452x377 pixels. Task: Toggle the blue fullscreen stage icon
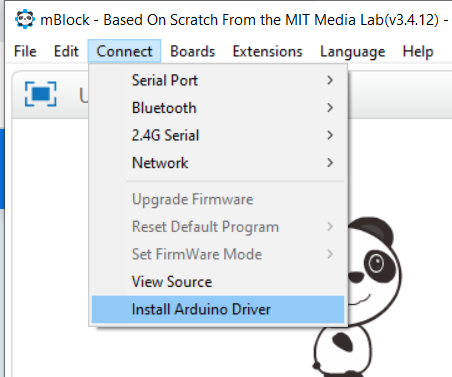pos(41,94)
